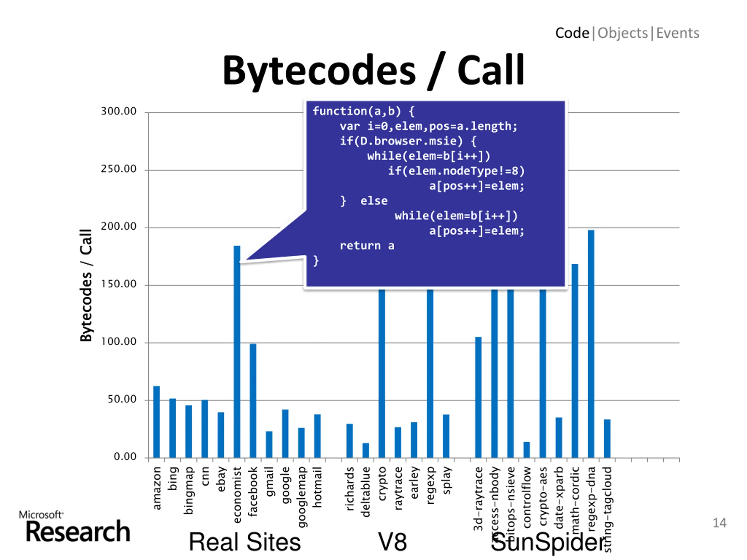747x560 pixels.
Task: Click the slide number 14
Action: coord(719,523)
